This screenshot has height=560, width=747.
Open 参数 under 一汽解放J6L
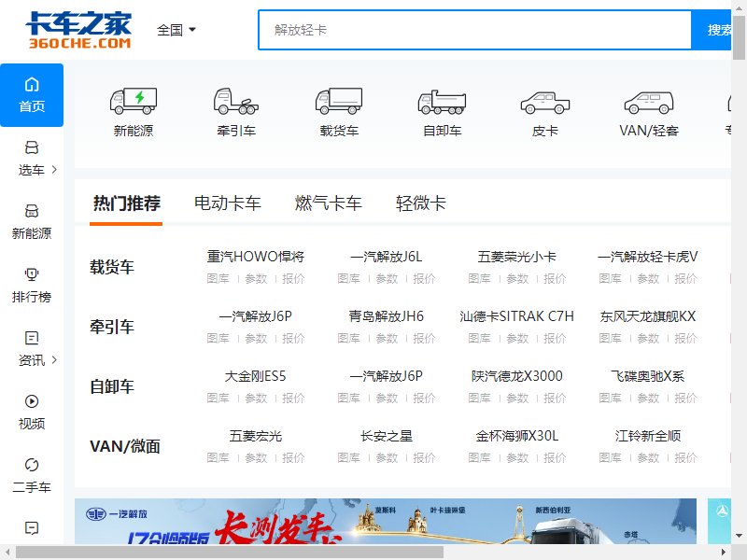387,278
